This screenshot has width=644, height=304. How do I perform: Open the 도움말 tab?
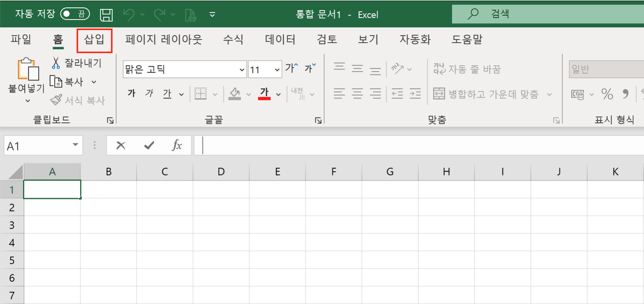(x=467, y=39)
